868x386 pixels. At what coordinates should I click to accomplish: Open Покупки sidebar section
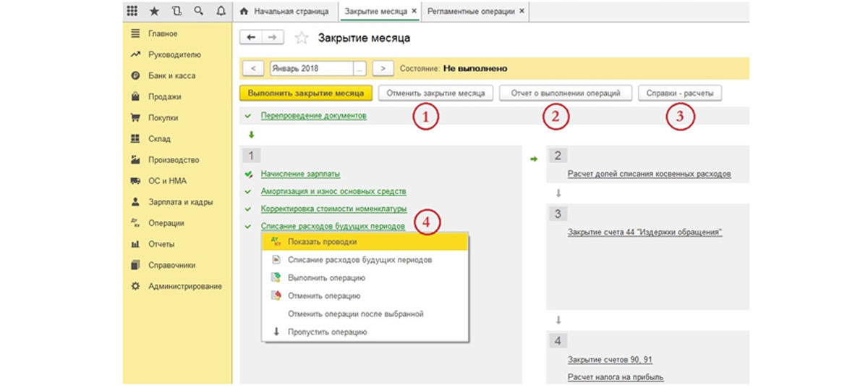tap(163, 118)
